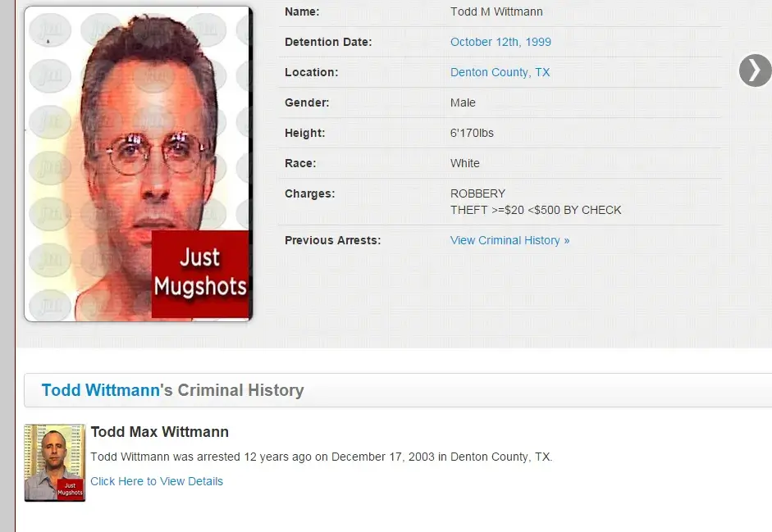772x532 pixels.
Task: Go to next mugshot with arrow
Action: point(756,70)
